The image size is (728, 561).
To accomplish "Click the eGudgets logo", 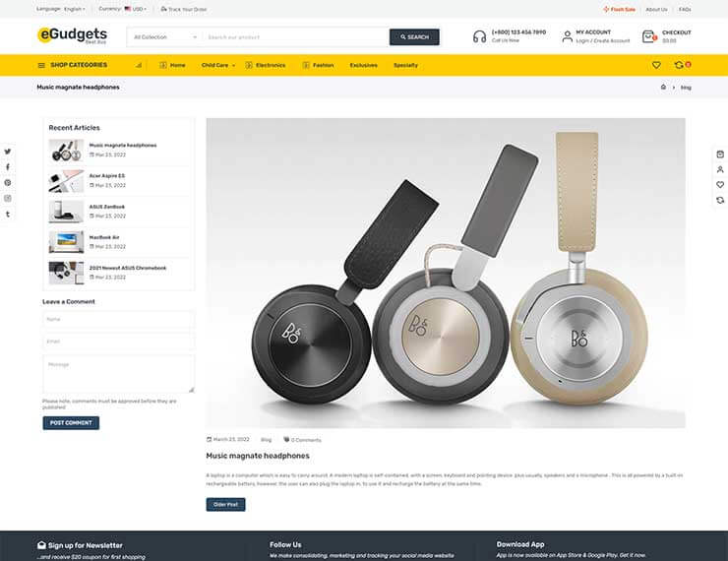I will [72, 35].
